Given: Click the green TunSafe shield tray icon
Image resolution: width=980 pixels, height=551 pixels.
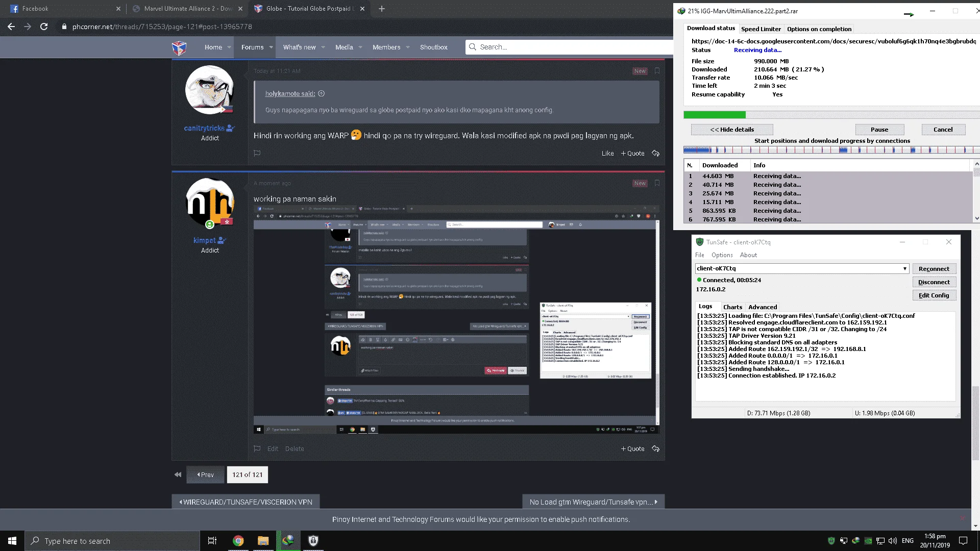Looking at the screenshot, I should click(x=831, y=541).
